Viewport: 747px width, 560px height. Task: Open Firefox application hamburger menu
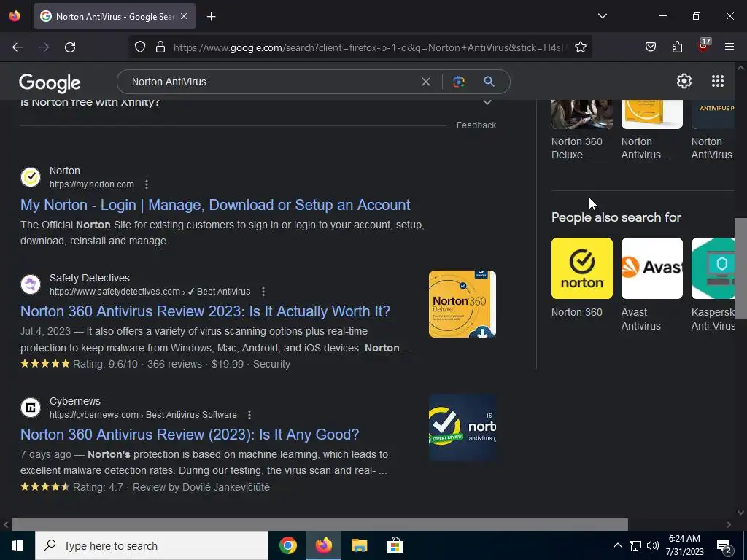(x=729, y=47)
